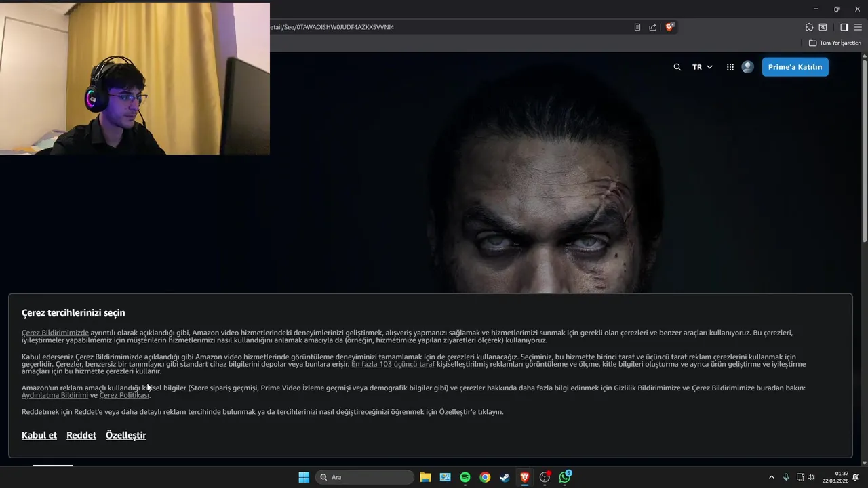This screenshot has height=488, width=868.
Task: Open the tab search icon in toolbar
Action: [823, 27]
